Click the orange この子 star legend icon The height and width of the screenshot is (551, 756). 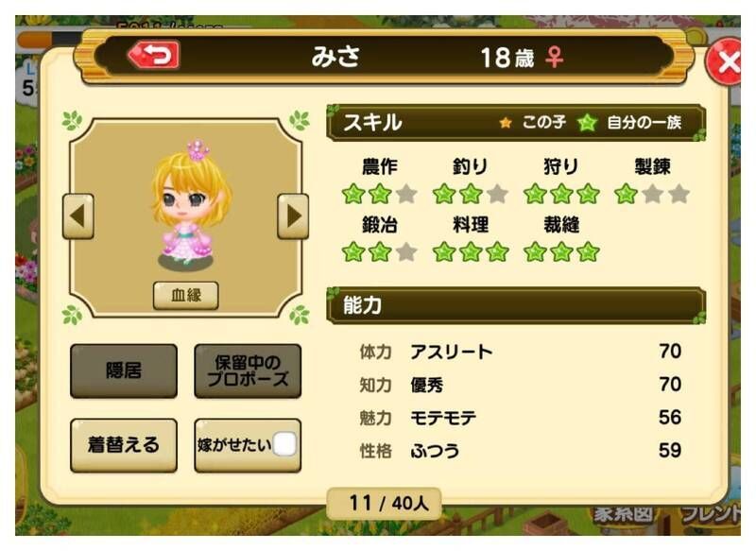point(506,123)
